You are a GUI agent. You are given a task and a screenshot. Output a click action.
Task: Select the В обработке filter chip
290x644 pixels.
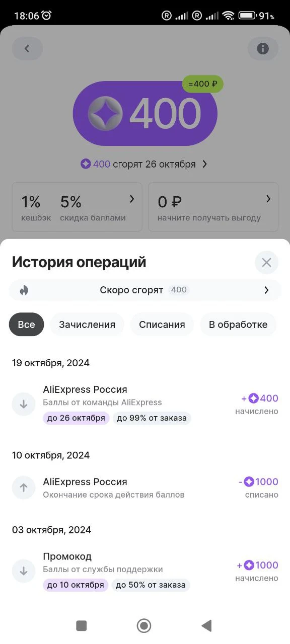click(238, 325)
